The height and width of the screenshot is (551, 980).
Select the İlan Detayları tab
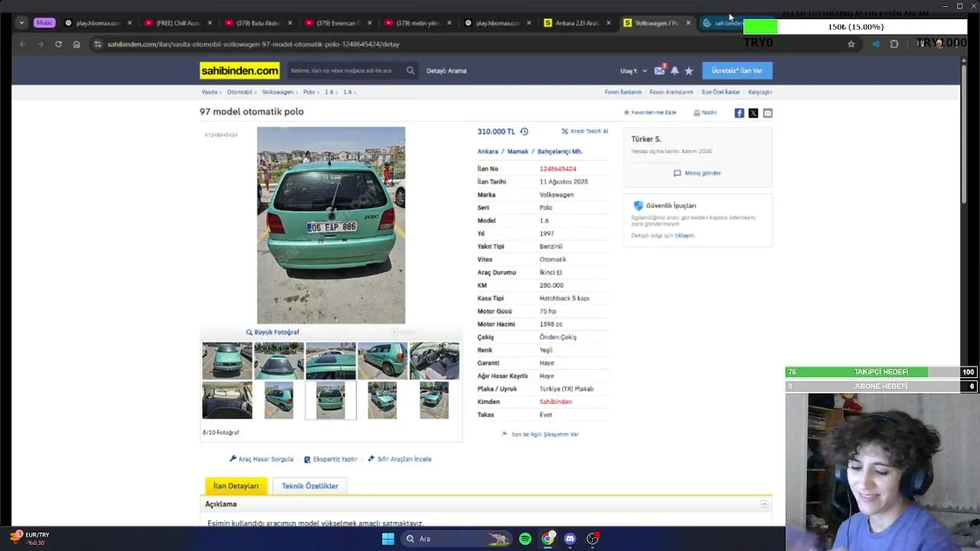point(236,486)
